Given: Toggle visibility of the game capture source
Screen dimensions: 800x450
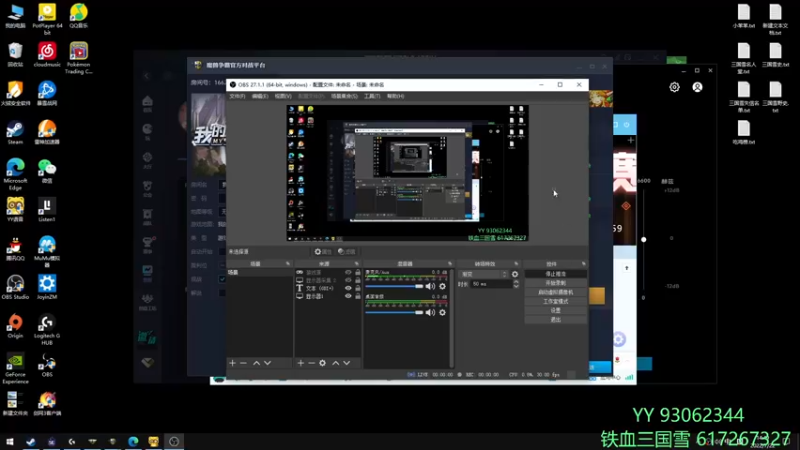Looking at the screenshot, I should (348, 272).
